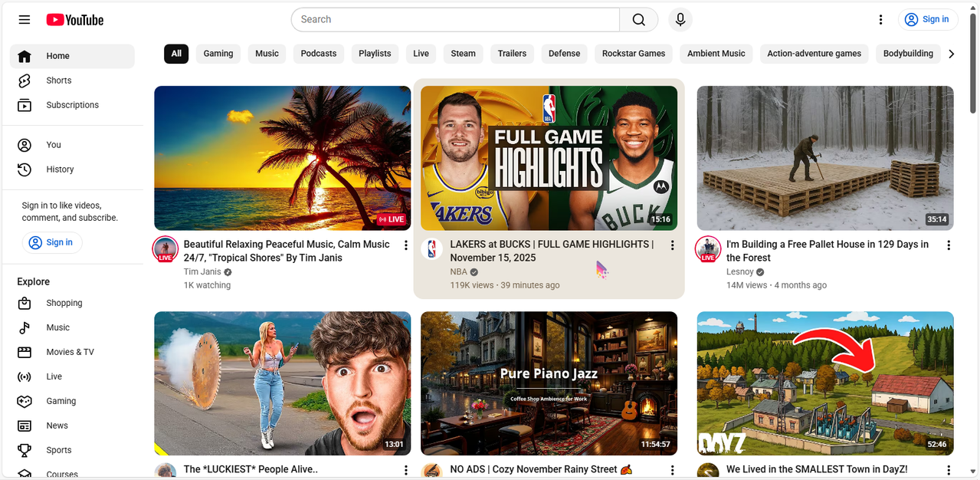Screen dimensions: 980x480
Task: Open the top-right settings three-dot menu
Action: 881,20
